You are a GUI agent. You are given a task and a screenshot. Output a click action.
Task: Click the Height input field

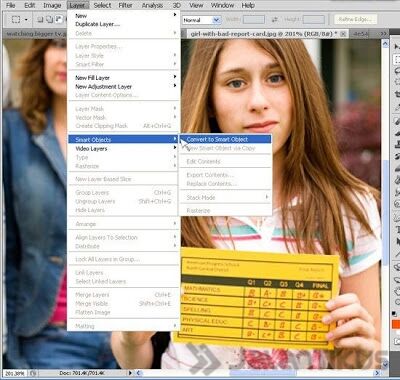tap(313, 20)
